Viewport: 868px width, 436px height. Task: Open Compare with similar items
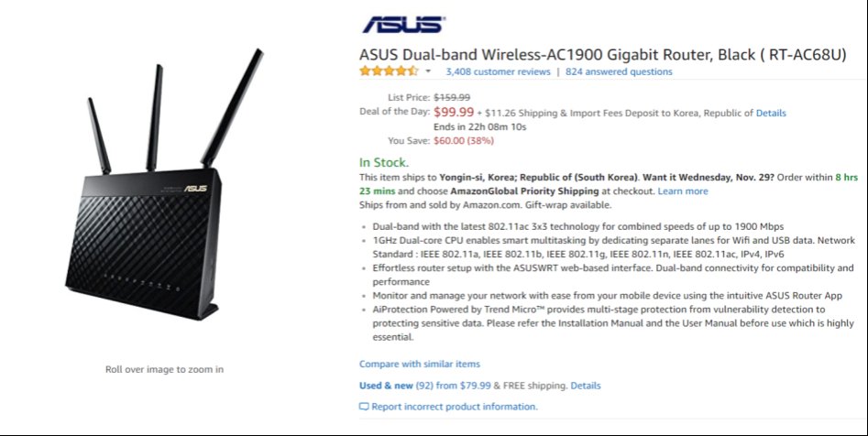point(419,364)
